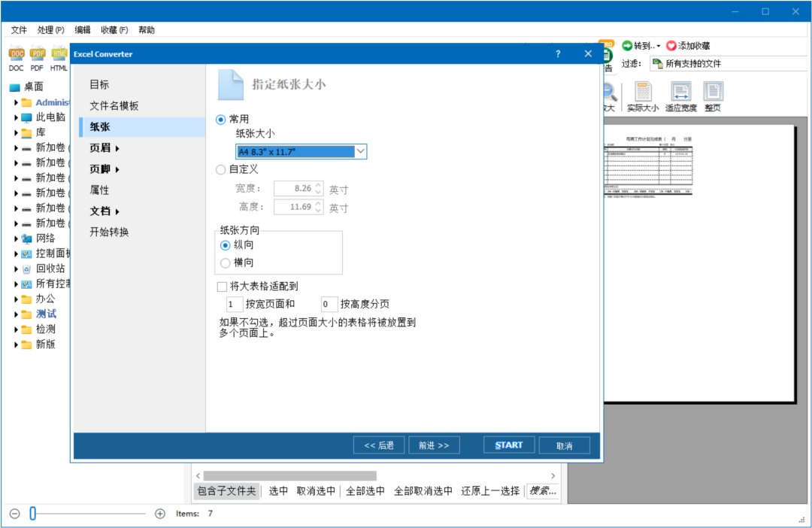Screen dimensions: 812x528
Task: Choose 纵向 portrait orientation
Action: pos(226,245)
